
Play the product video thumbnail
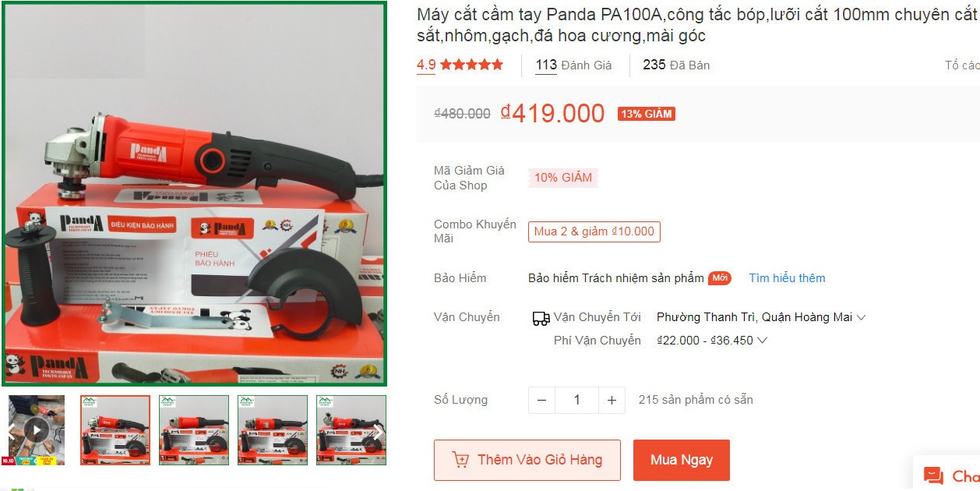pyautogui.click(x=36, y=429)
